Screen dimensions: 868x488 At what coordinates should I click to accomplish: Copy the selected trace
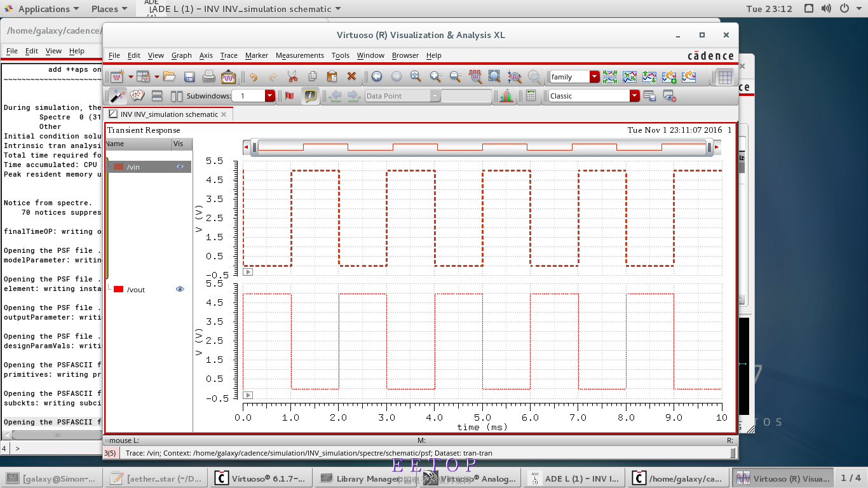[312, 77]
